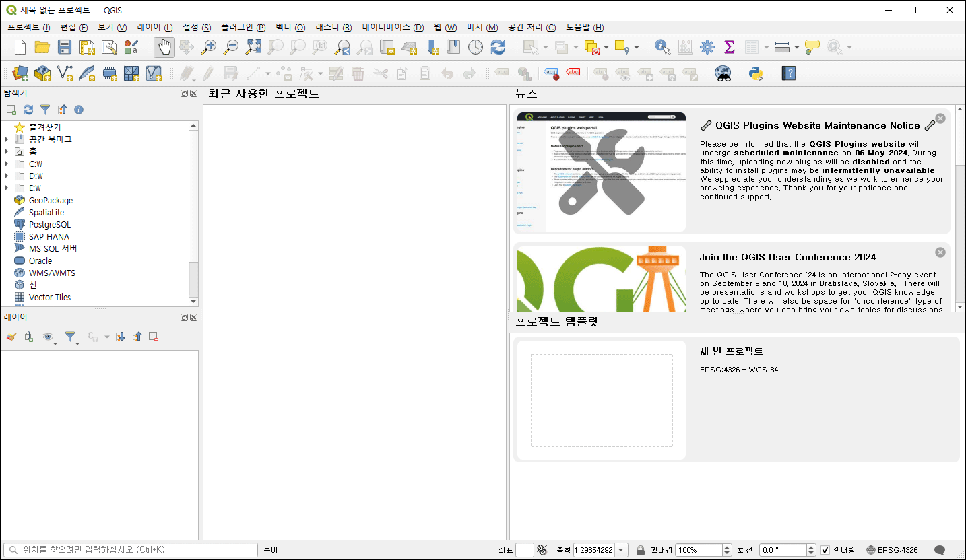Image resolution: width=966 pixels, height=560 pixels.
Task: Float the 레이어 panel with undock button
Action: 185,317
